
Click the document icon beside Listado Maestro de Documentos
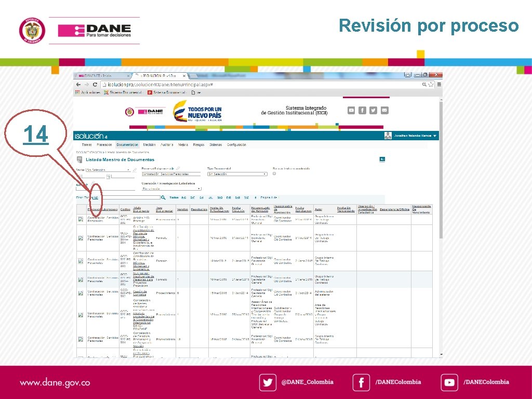(79, 159)
